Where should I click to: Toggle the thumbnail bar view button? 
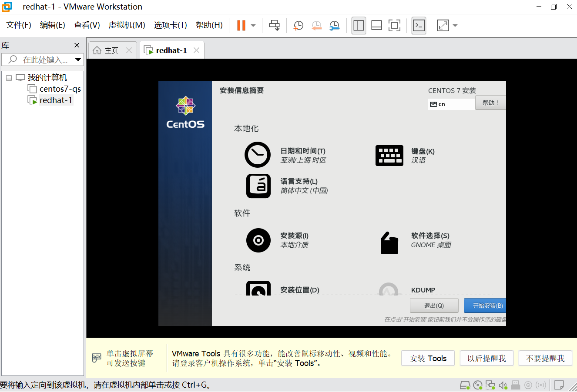376,26
